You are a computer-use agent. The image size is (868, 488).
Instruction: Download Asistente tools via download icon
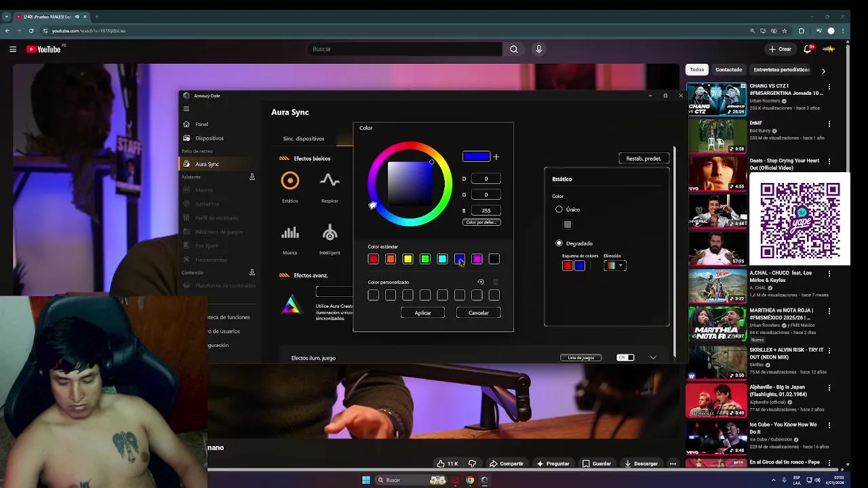click(252, 177)
